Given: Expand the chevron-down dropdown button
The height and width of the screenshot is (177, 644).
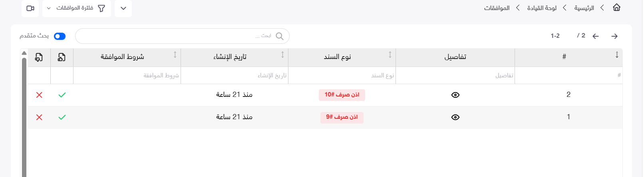Looking at the screenshot, I should pyautogui.click(x=123, y=8).
